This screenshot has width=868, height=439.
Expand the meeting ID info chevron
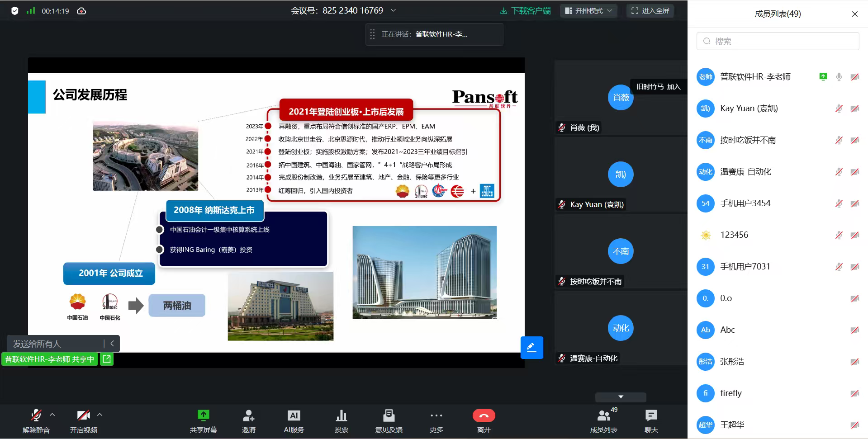(393, 10)
